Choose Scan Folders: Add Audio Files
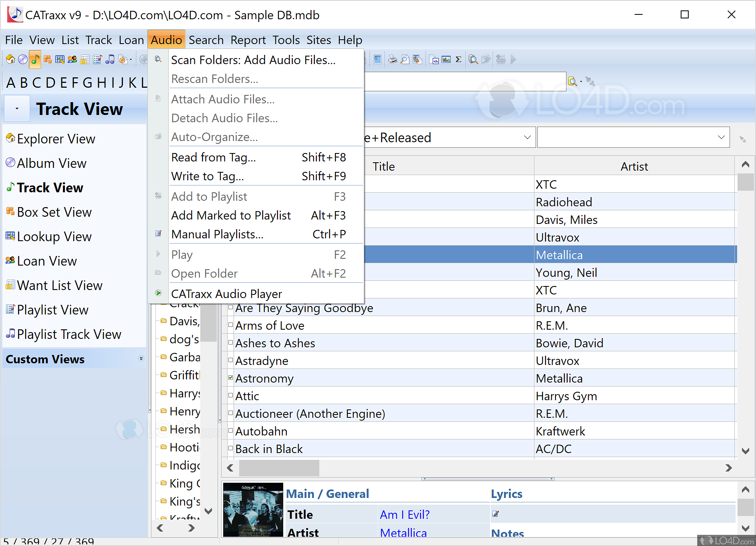Image resolution: width=756 pixels, height=546 pixels. (253, 60)
